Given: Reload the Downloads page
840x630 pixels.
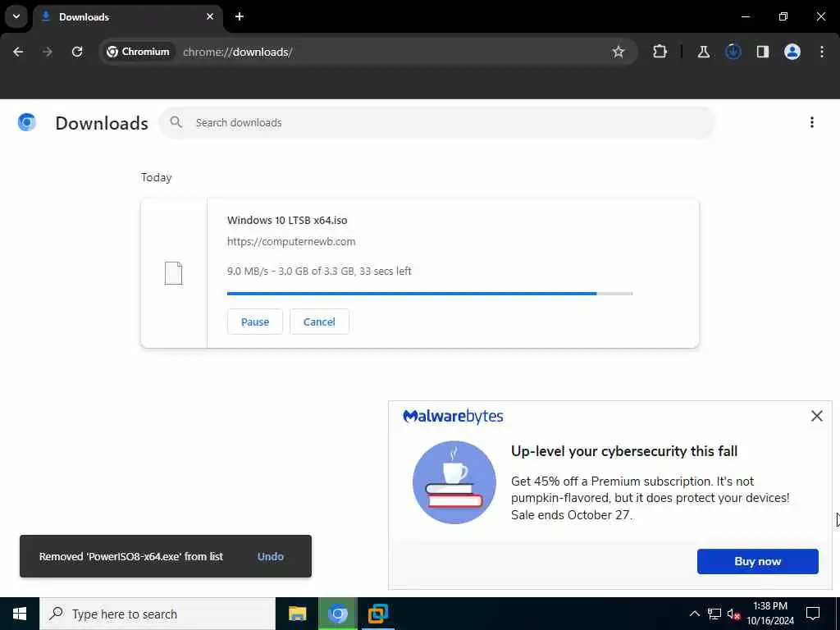Looking at the screenshot, I should tap(77, 52).
